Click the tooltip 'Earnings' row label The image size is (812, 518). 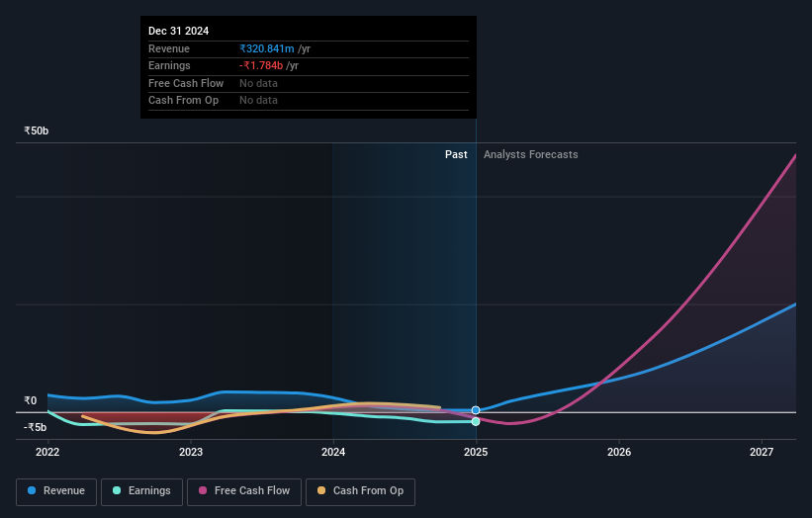[x=169, y=65]
